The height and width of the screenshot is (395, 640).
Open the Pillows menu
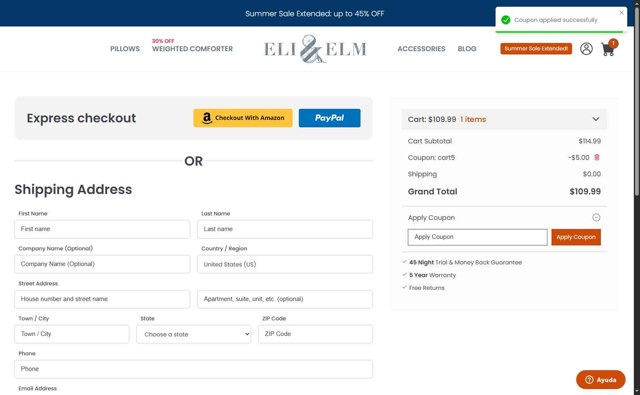coord(125,49)
